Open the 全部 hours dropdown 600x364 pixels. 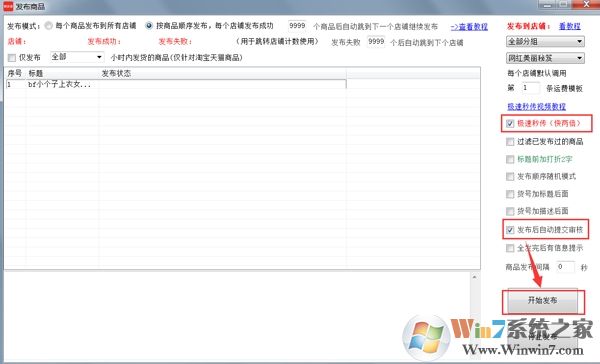(x=77, y=57)
